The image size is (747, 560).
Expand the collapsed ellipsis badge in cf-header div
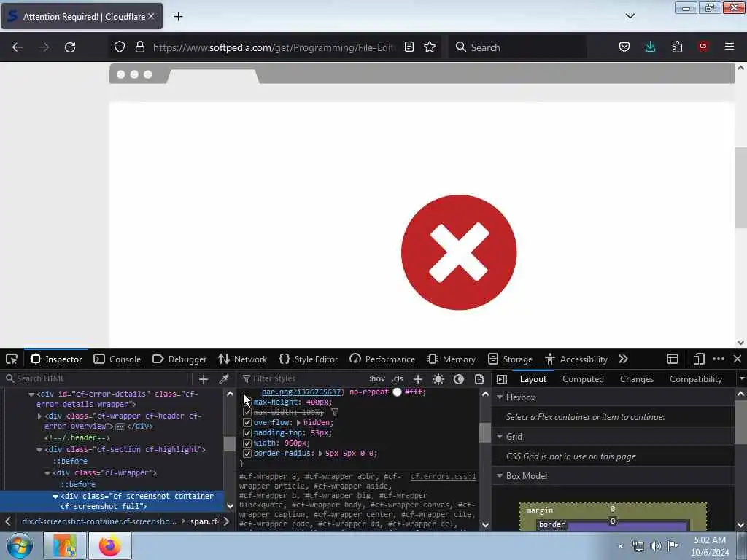point(120,427)
